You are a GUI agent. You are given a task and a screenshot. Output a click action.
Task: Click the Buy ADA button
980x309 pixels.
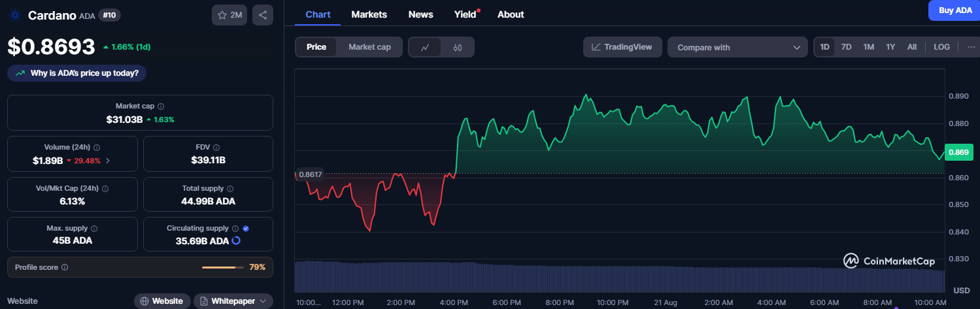(955, 10)
